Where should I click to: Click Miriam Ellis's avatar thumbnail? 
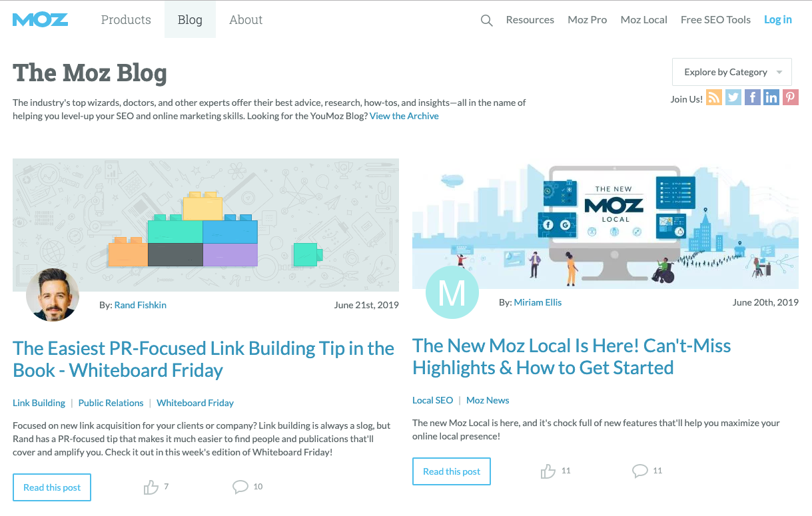coord(452,292)
